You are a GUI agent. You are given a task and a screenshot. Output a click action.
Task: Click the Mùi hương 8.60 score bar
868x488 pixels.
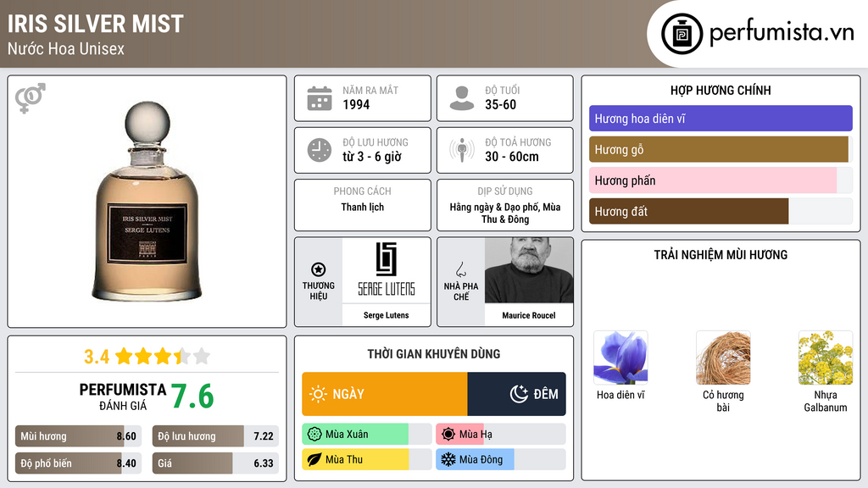78,436
